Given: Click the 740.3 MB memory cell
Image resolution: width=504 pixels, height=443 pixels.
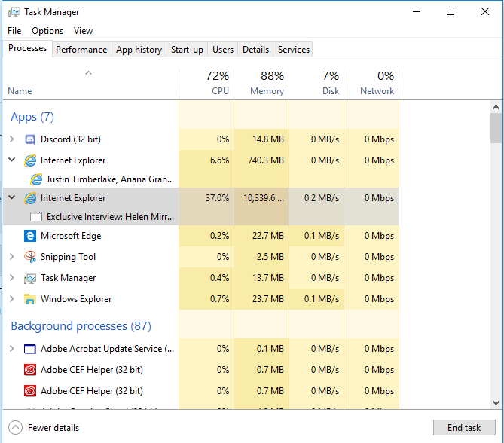Looking at the screenshot, I should pyautogui.click(x=261, y=160).
